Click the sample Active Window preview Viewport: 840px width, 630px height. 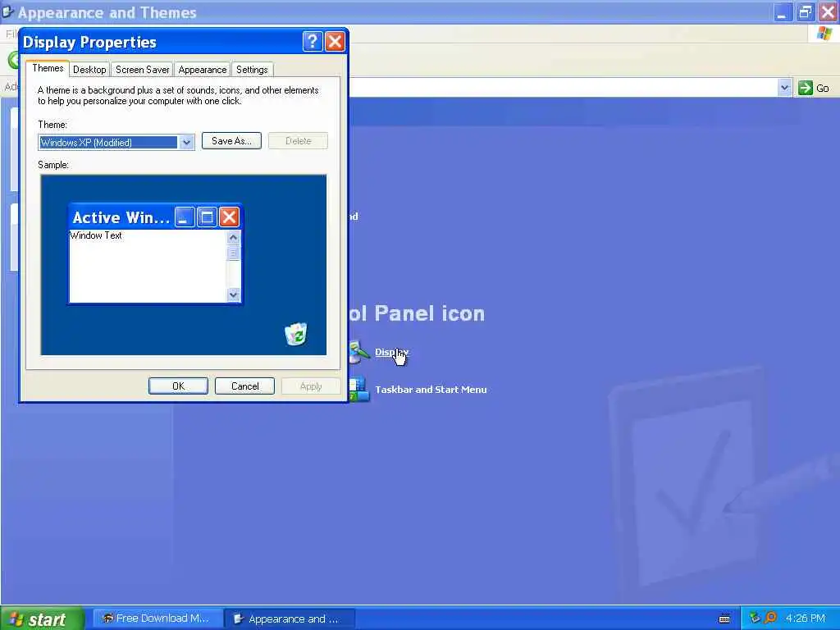click(x=155, y=253)
